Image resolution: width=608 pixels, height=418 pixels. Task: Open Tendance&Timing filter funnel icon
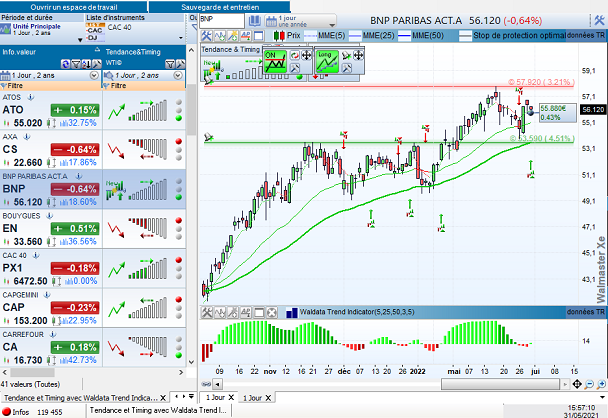click(170, 64)
